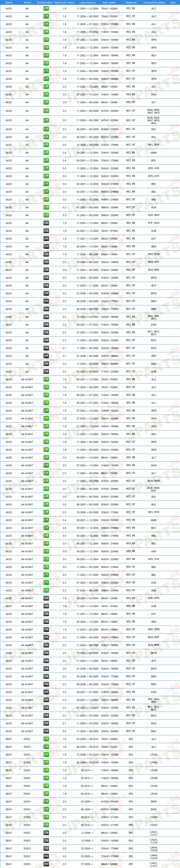Click petrol icon in AMM 8E2, B6 row
Image resolution: width=180 pixels, height=868 pixels.
46,153
